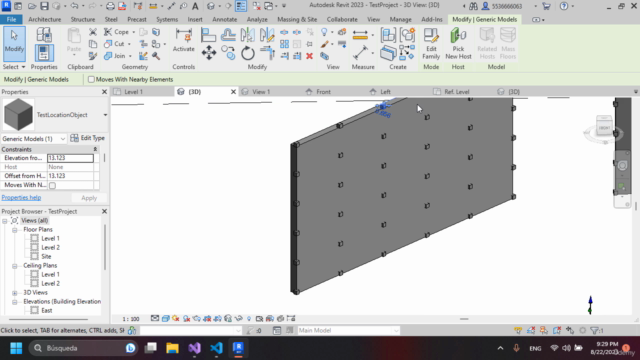Screen dimensions: 640x360
Task: Open the Edit Family tool
Action: (431, 44)
